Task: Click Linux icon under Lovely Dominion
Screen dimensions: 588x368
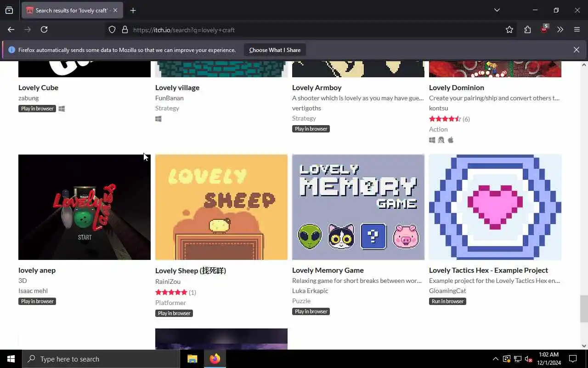Action: click(441, 140)
